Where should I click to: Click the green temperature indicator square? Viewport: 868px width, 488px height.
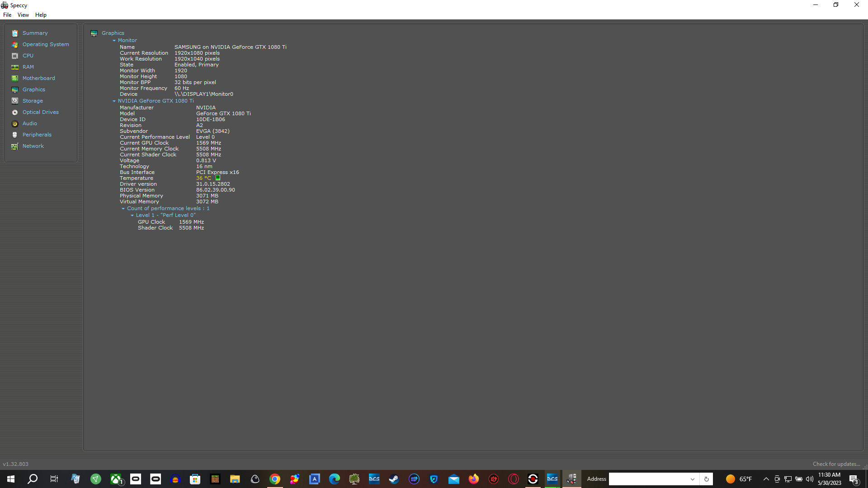pos(217,178)
